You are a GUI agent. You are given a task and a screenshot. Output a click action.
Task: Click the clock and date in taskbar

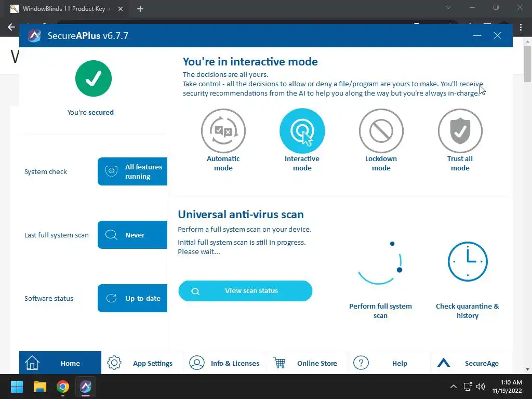point(507,387)
